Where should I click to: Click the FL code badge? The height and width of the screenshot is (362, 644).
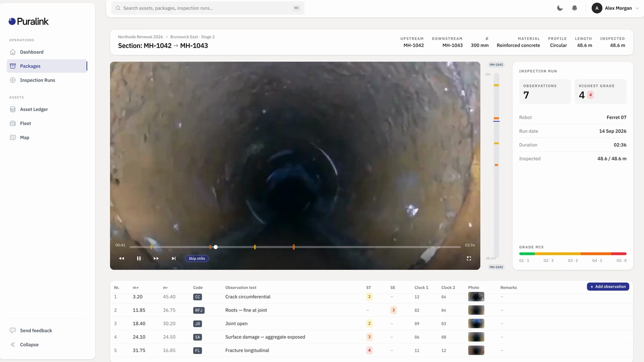point(197,350)
